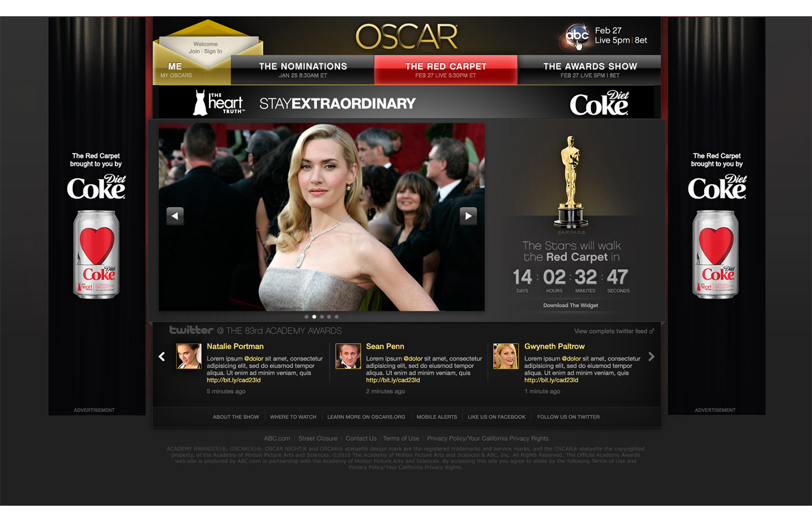Click @dolor mention in Gwyneth Paltrow's tweet
This screenshot has height=522, width=812.
click(x=571, y=358)
